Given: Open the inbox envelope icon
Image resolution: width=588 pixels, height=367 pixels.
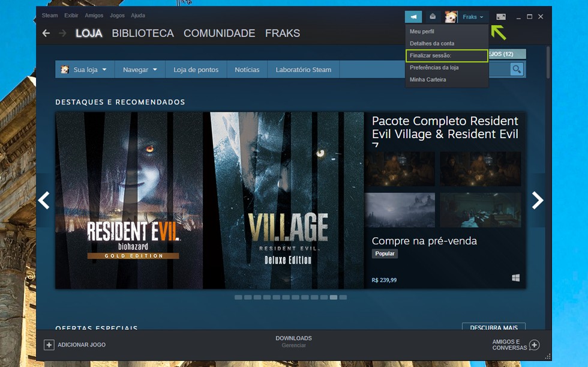Looking at the screenshot, I should click(x=433, y=17).
